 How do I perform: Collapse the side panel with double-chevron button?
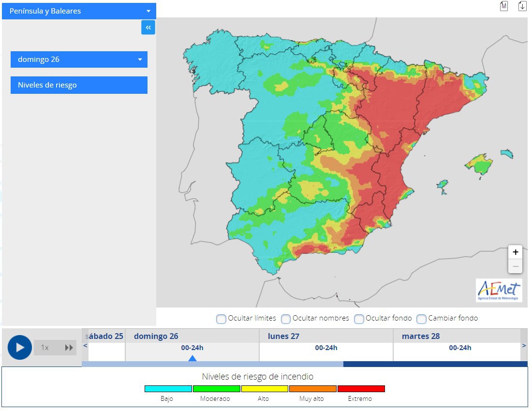[148, 28]
